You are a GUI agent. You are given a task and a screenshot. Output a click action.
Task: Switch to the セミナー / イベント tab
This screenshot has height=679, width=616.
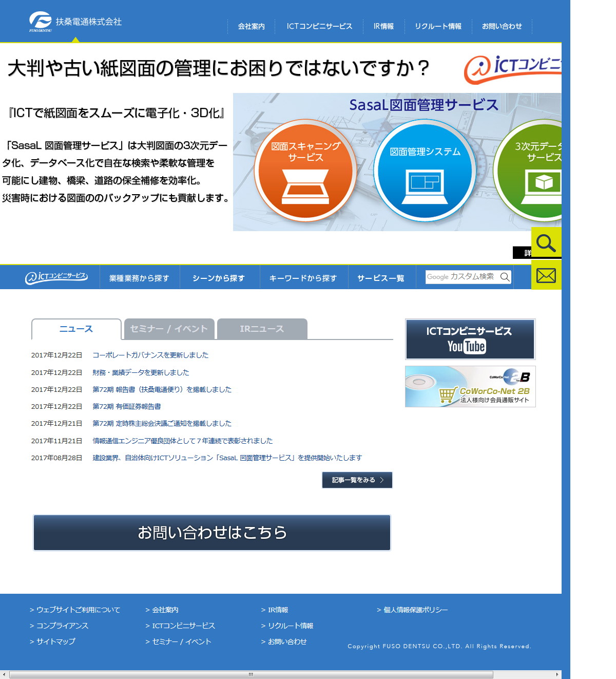coord(169,329)
